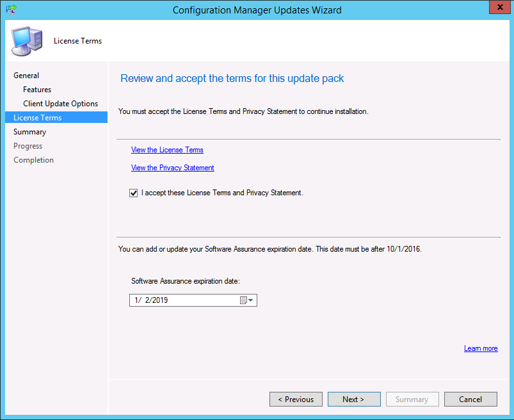514x420 pixels.
Task: Select the Progress step in sidebar
Action: (28, 146)
